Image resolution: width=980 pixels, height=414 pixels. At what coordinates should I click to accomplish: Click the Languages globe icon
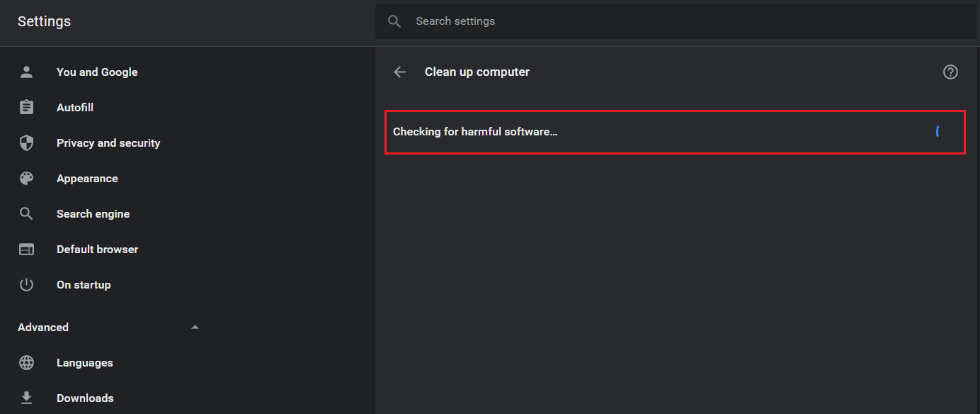point(26,362)
